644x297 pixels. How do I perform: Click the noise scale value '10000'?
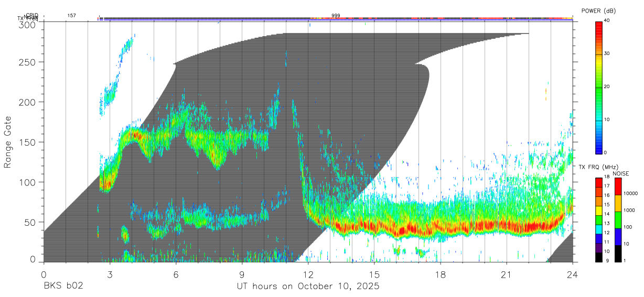630,194
